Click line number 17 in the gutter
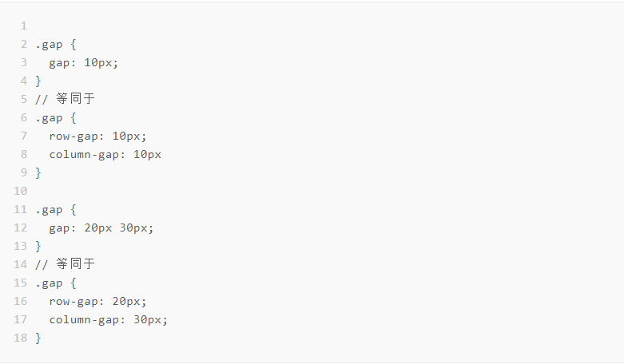The height and width of the screenshot is (364, 624). pos(20,319)
